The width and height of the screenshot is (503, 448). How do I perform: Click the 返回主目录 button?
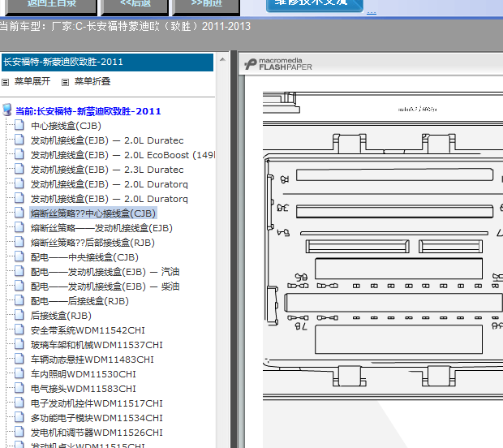(51, 6)
